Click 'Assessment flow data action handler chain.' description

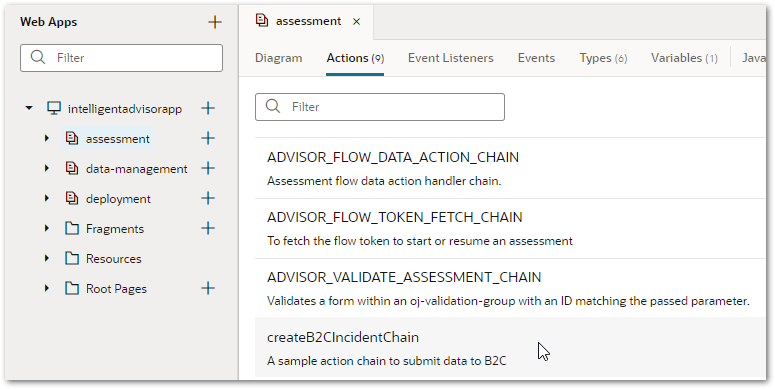[384, 181]
